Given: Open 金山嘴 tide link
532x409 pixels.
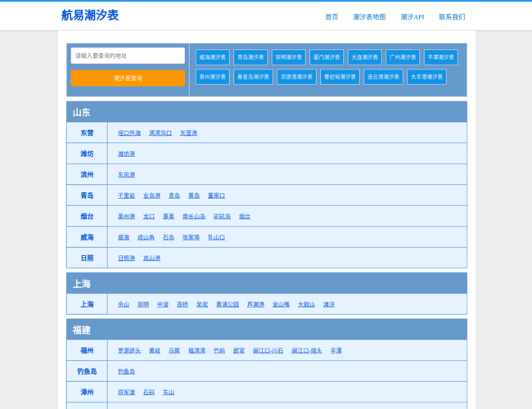Looking at the screenshot, I should click(x=281, y=304).
